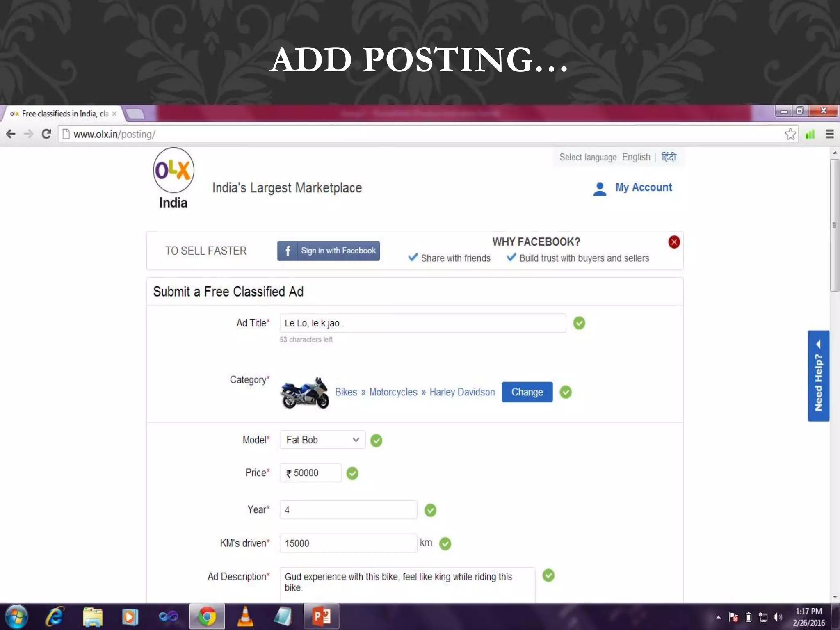The width and height of the screenshot is (840, 630).
Task: Click the bookmark star icon
Action: [x=790, y=134]
